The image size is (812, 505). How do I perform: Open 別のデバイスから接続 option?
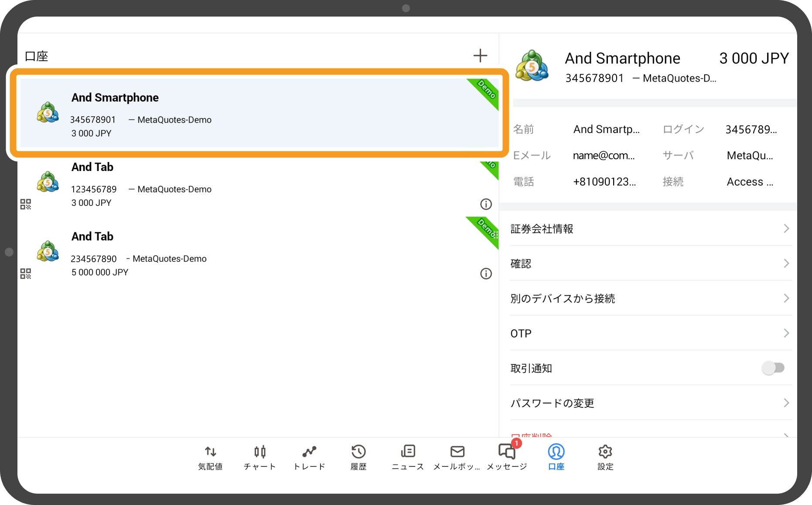click(650, 298)
